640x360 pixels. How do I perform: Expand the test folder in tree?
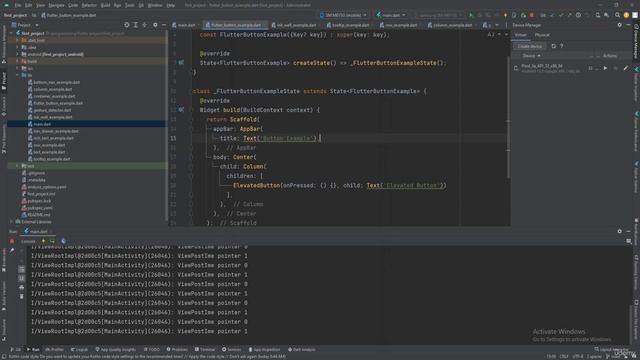coord(17,166)
